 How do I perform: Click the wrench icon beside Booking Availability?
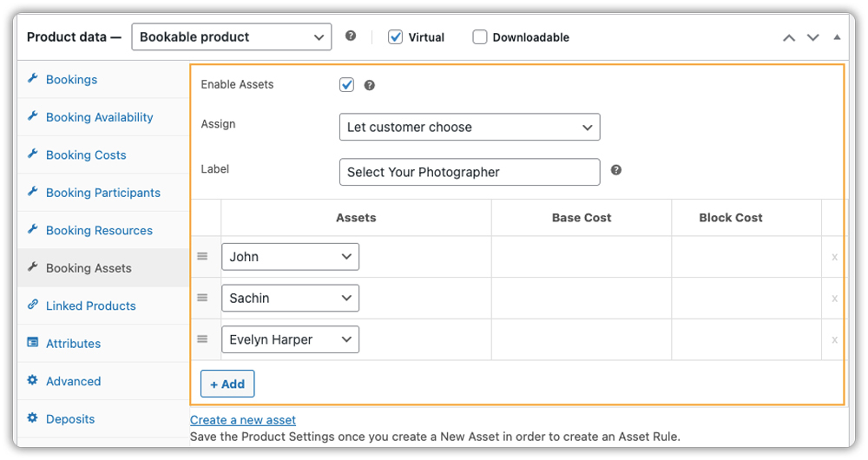[33, 115]
